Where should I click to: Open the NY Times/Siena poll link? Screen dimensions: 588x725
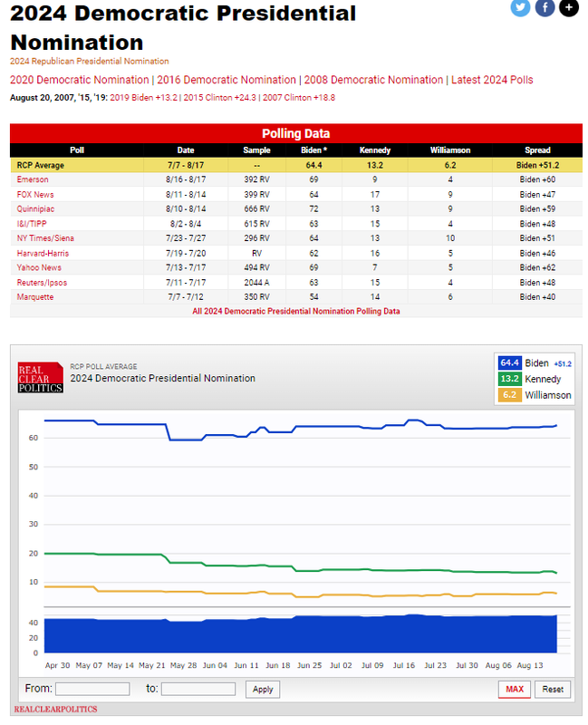coord(45,238)
